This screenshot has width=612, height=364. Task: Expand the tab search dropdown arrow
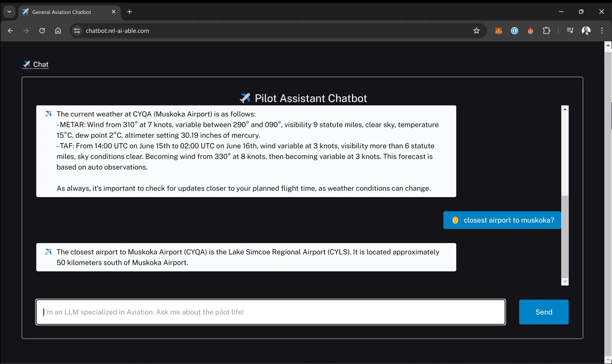point(9,12)
